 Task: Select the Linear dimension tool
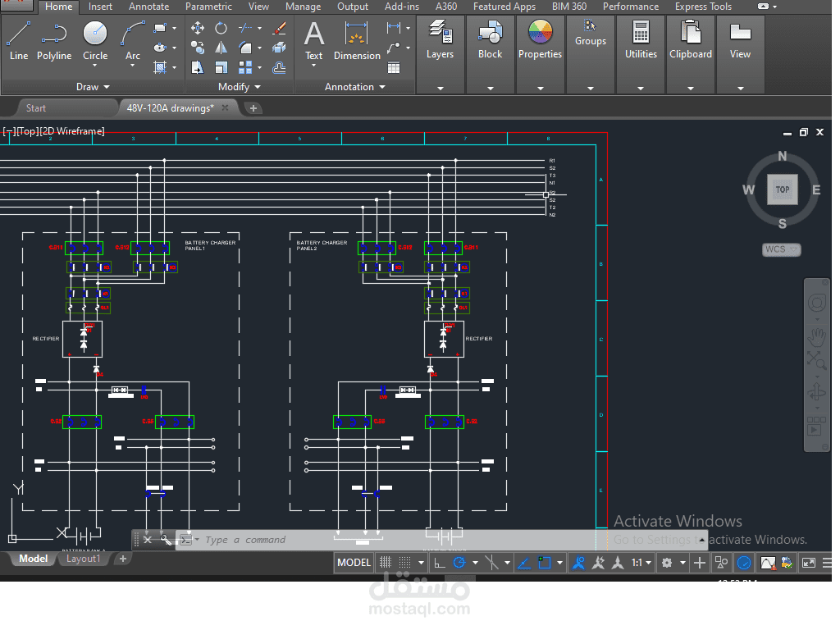pos(394,28)
